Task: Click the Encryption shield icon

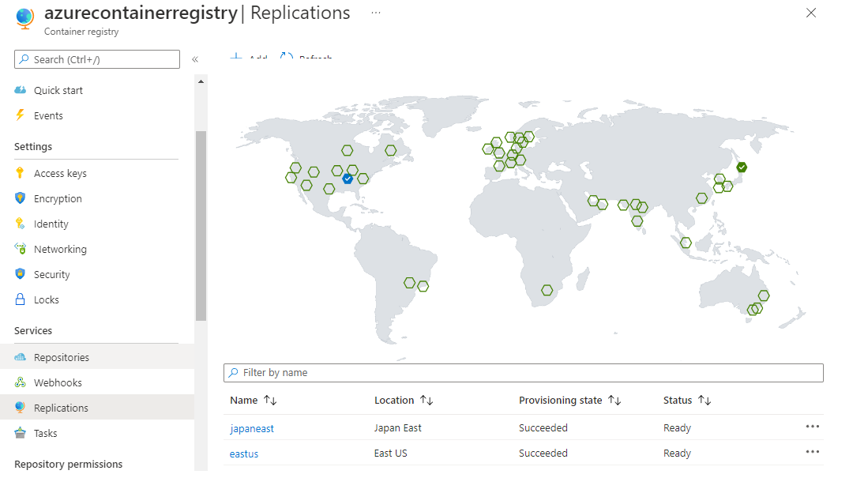Action: point(20,198)
